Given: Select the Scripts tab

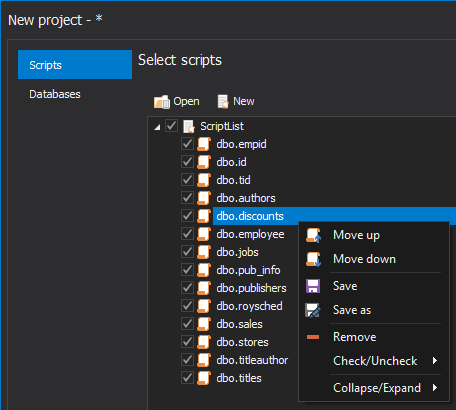Looking at the screenshot, I should [75, 65].
